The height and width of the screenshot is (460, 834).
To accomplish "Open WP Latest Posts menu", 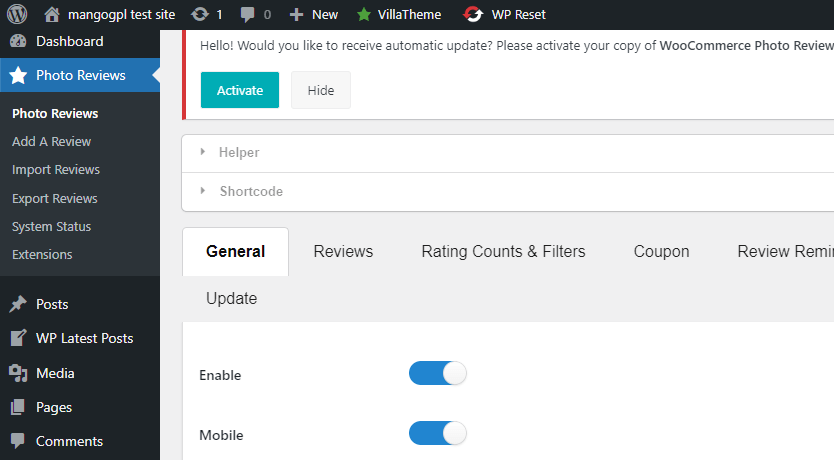I will [x=85, y=338].
